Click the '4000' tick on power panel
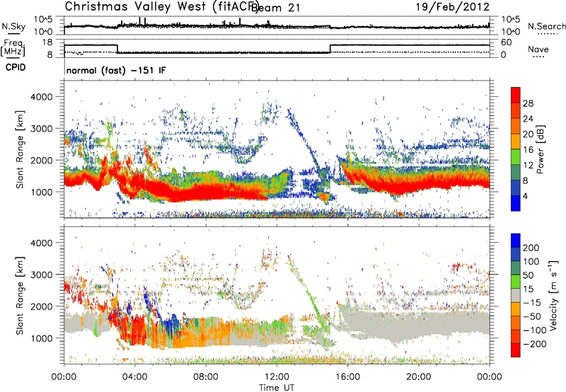 (x=41, y=97)
